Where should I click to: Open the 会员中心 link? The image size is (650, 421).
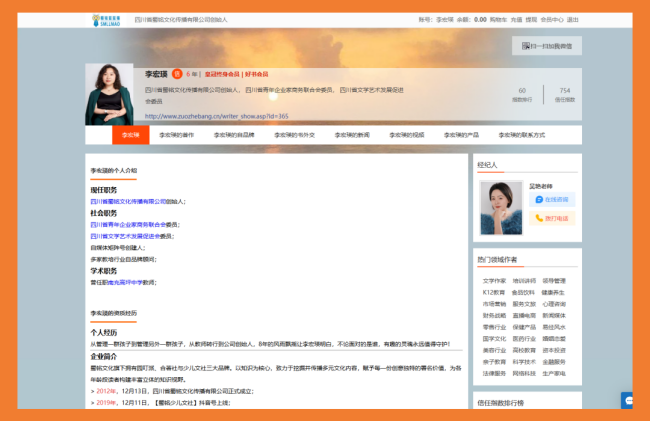(553, 19)
